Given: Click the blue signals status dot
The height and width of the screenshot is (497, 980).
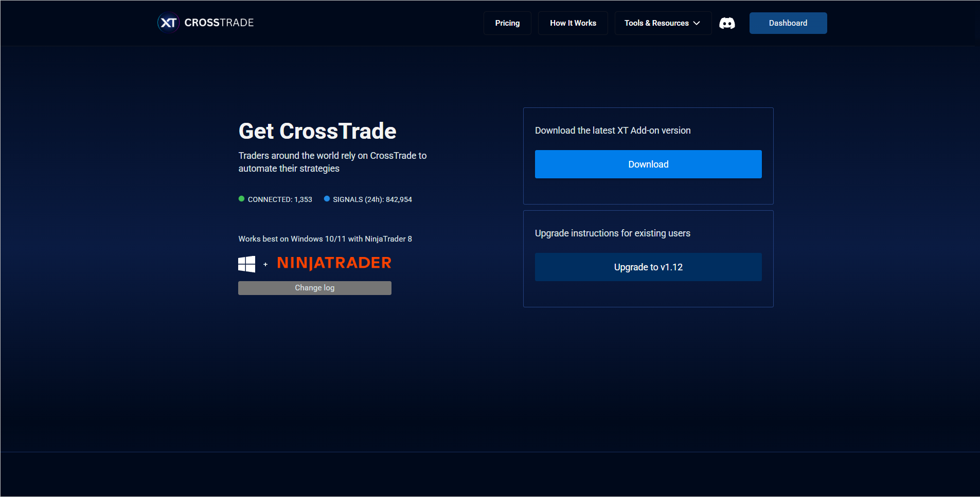Looking at the screenshot, I should point(327,199).
